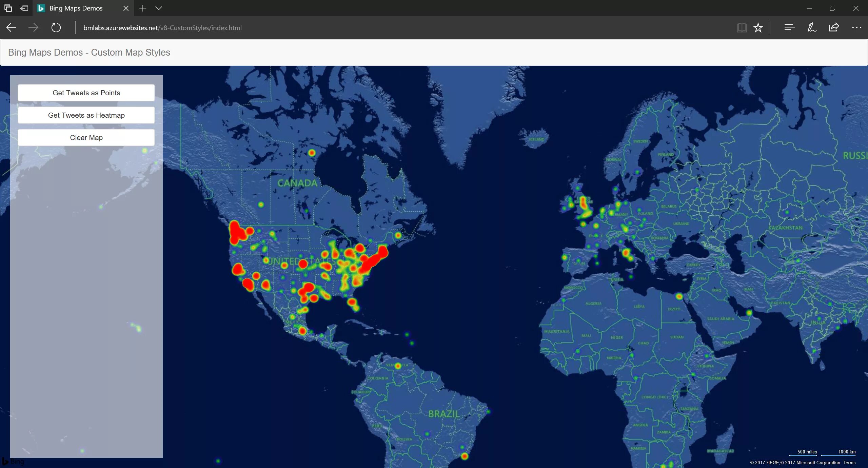The width and height of the screenshot is (868, 468).
Task: Restore down the browser window
Action: (x=832, y=8)
